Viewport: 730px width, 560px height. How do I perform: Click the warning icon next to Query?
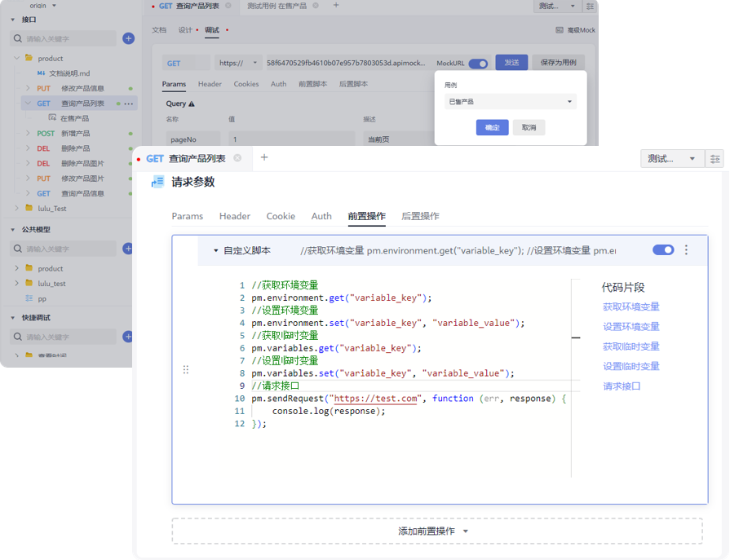pos(192,104)
